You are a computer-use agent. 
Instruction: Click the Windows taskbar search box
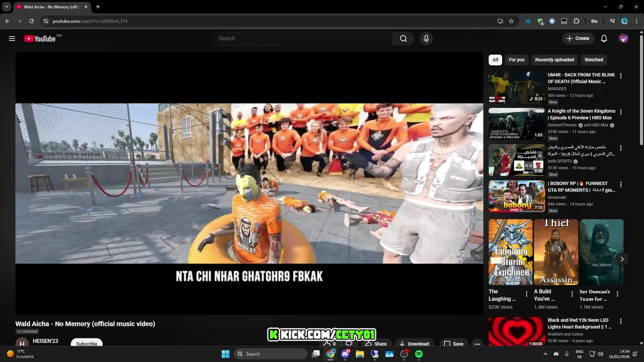pos(271,354)
